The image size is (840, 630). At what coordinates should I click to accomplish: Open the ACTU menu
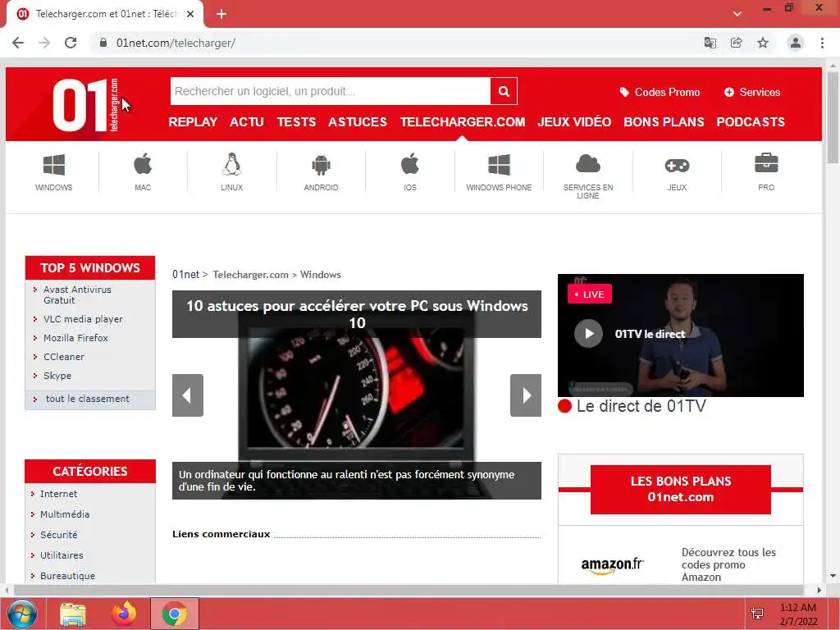247,122
